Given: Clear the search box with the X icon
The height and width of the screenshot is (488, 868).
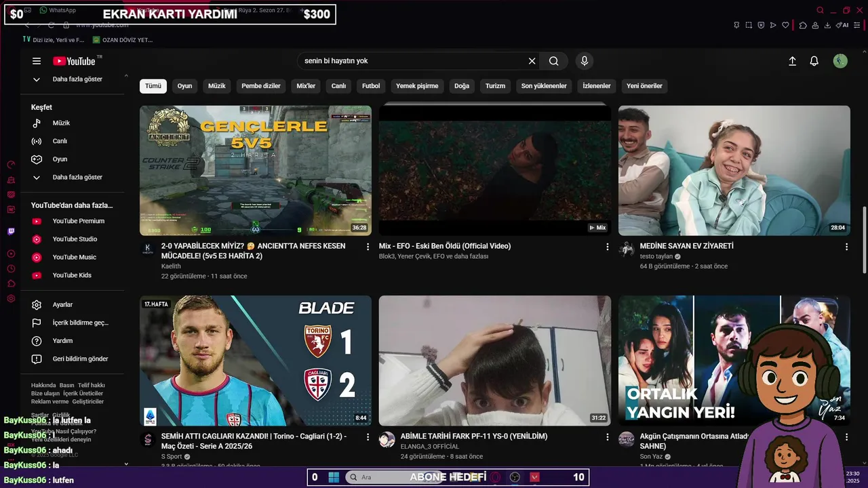Looking at the screenshot, I should pos(532,61).
